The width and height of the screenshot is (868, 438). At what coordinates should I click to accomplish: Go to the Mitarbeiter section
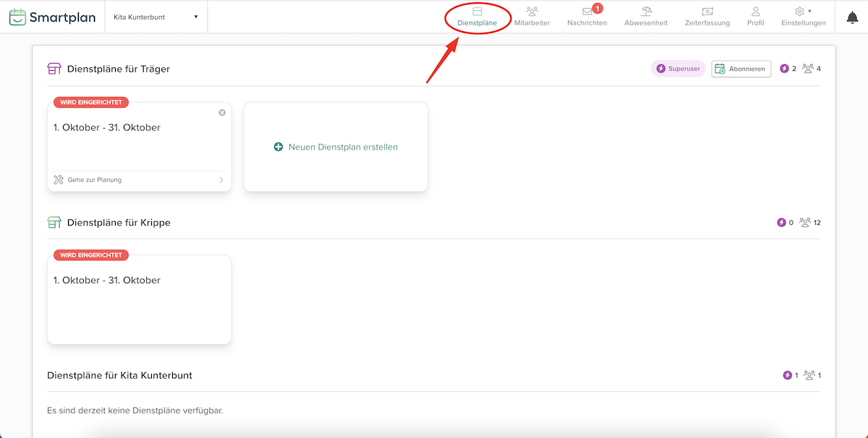(532, 17)
